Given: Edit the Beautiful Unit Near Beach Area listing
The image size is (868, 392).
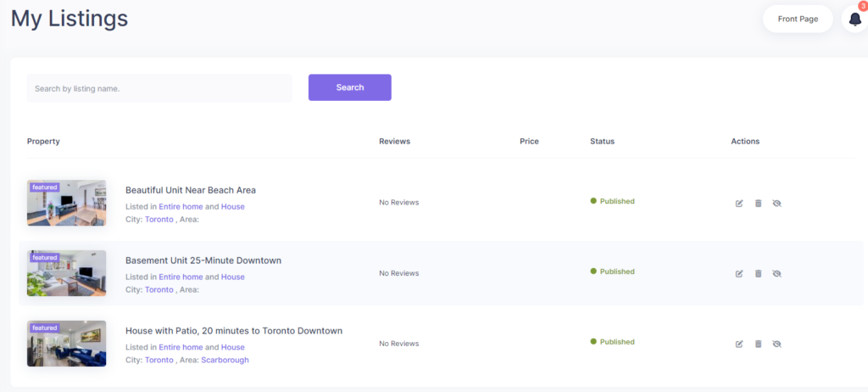Looking at the screenshot, I should point(739,204).
